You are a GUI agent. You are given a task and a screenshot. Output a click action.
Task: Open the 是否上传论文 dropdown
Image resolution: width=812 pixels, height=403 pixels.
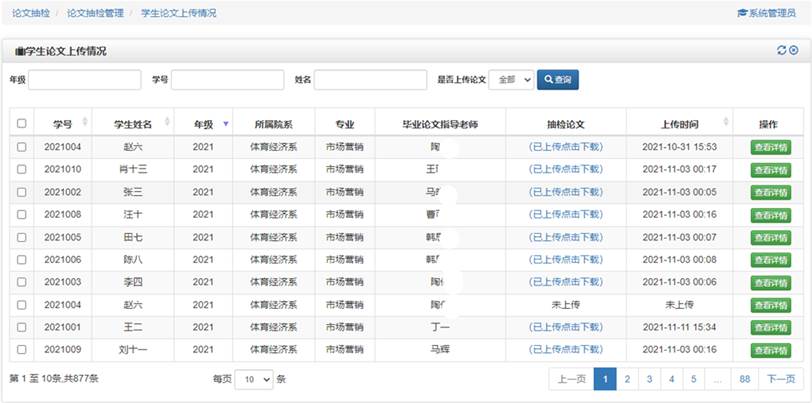click(x=511, y=80)
